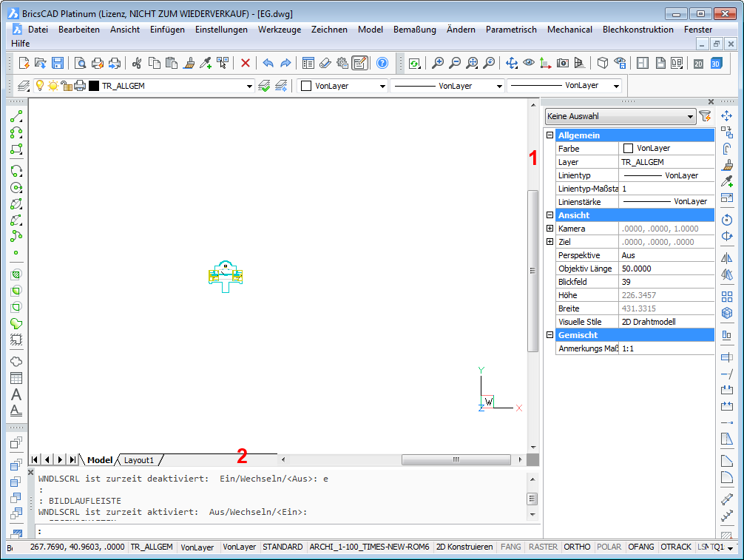
Task: Click the Save drawing icon
Action: [57, 64]
